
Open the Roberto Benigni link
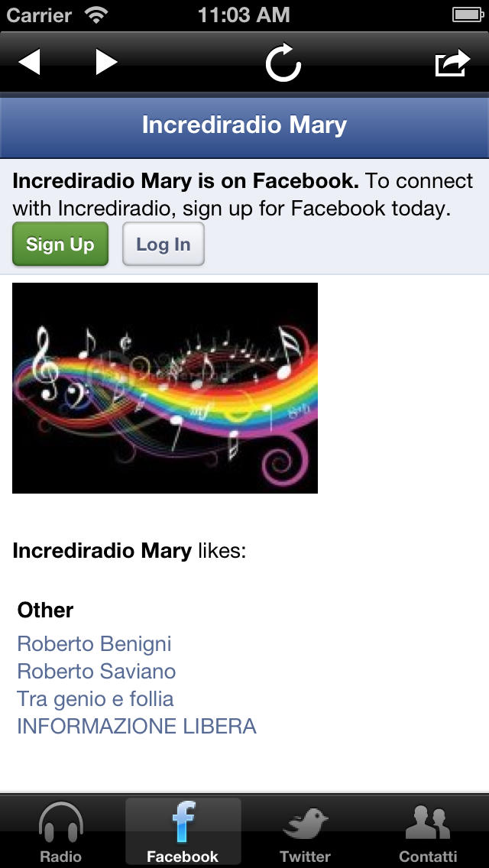(94, 644)
